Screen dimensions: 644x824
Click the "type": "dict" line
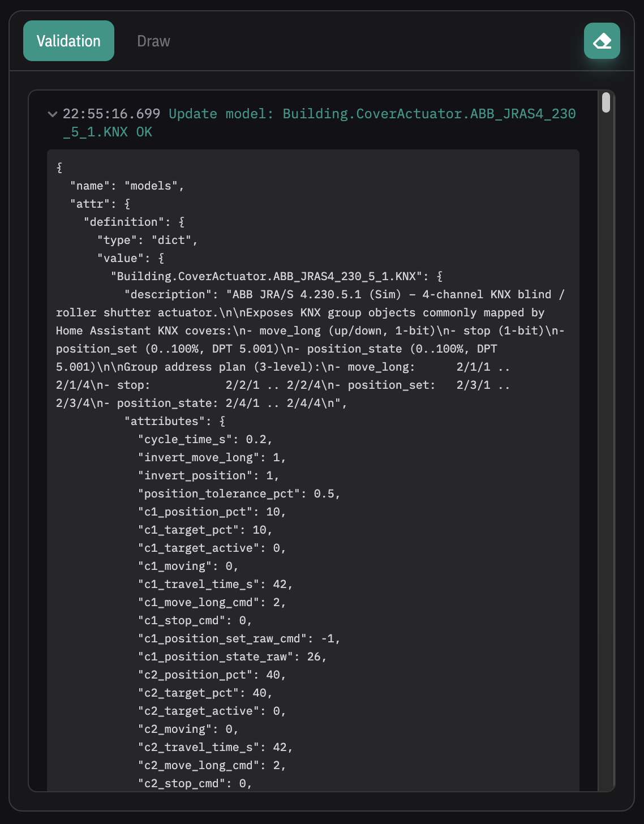point(147,240)
